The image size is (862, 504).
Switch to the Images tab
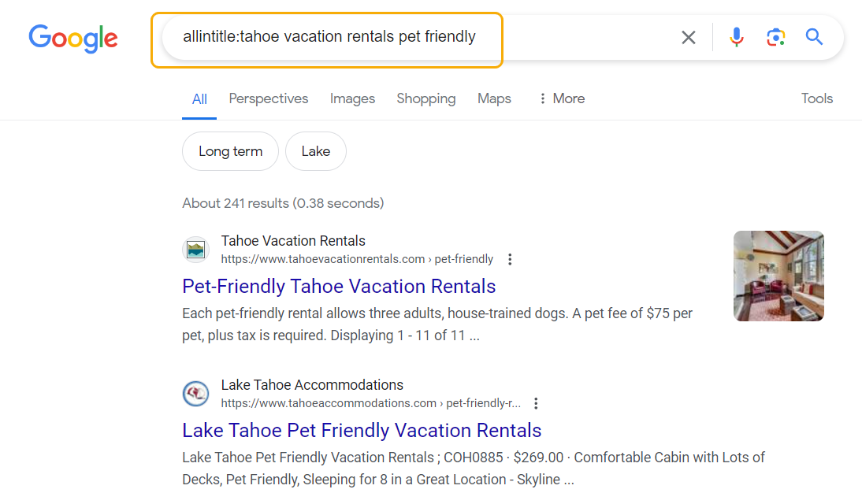352,98
